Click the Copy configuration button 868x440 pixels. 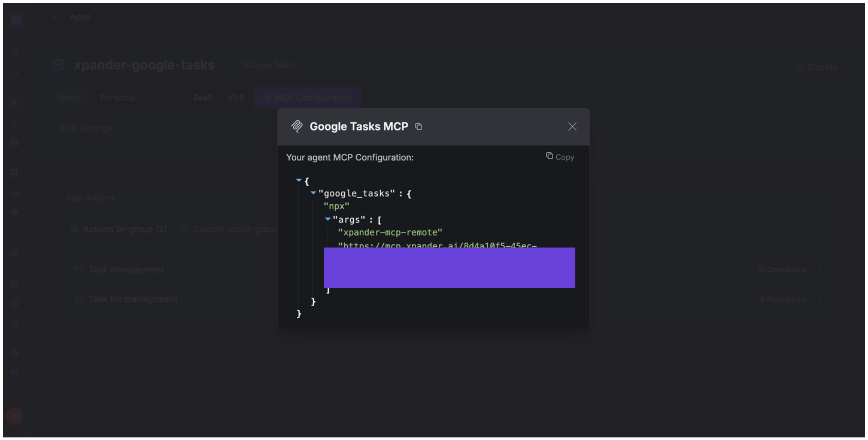coord(560,157)
